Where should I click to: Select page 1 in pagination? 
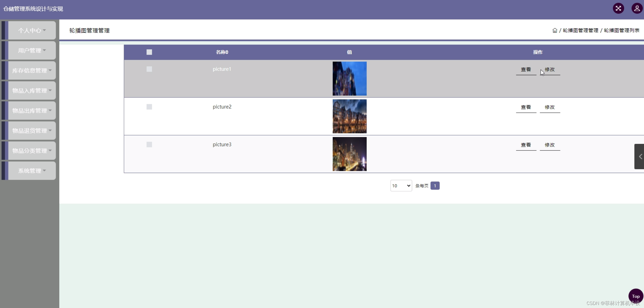pos(435,186)
